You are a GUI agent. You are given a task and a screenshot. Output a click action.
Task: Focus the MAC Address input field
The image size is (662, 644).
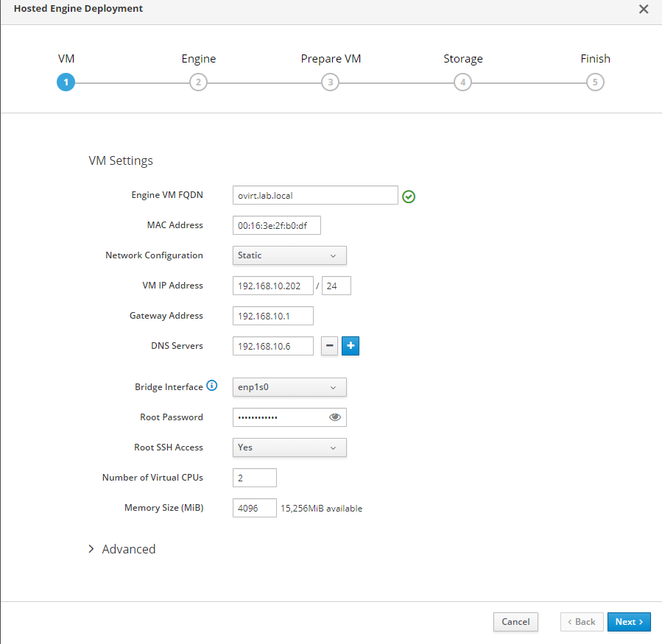point(276,225)
